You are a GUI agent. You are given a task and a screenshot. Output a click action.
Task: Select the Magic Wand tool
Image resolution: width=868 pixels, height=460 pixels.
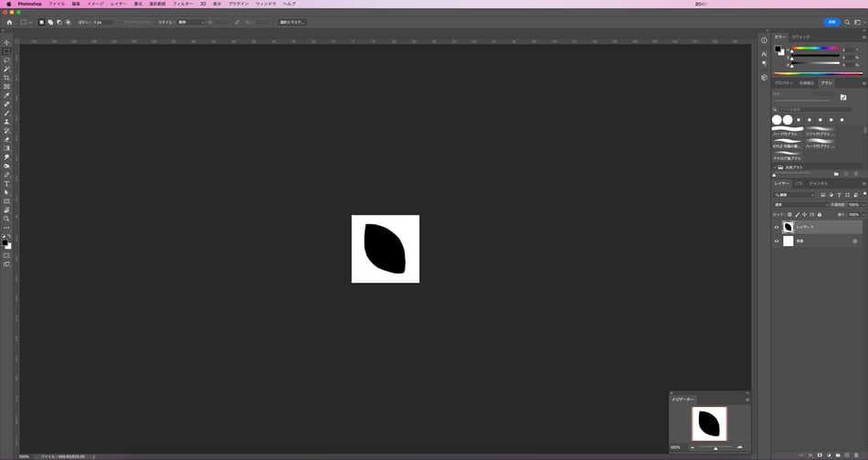point(6,69)
